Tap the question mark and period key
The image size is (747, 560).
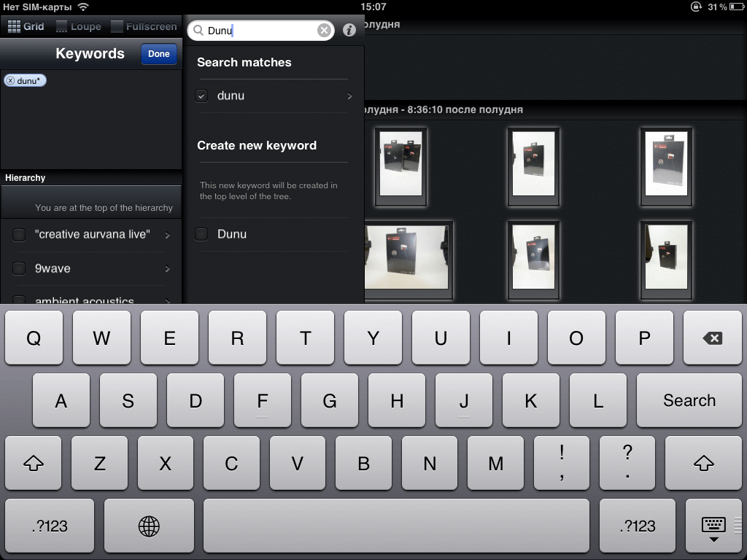[x=627, y=463]
